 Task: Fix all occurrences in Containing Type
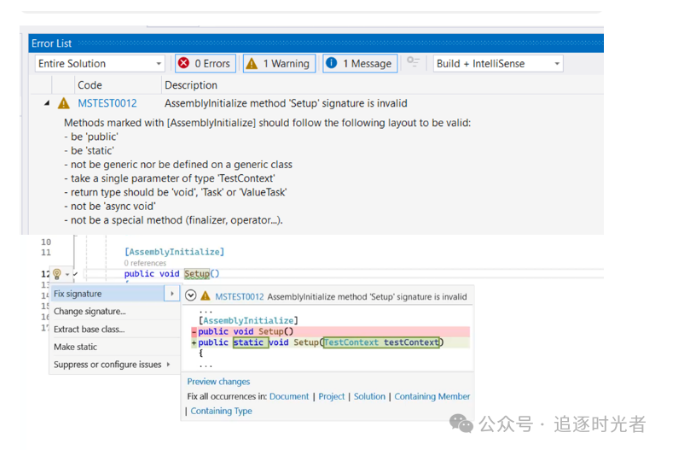(221, 411)
